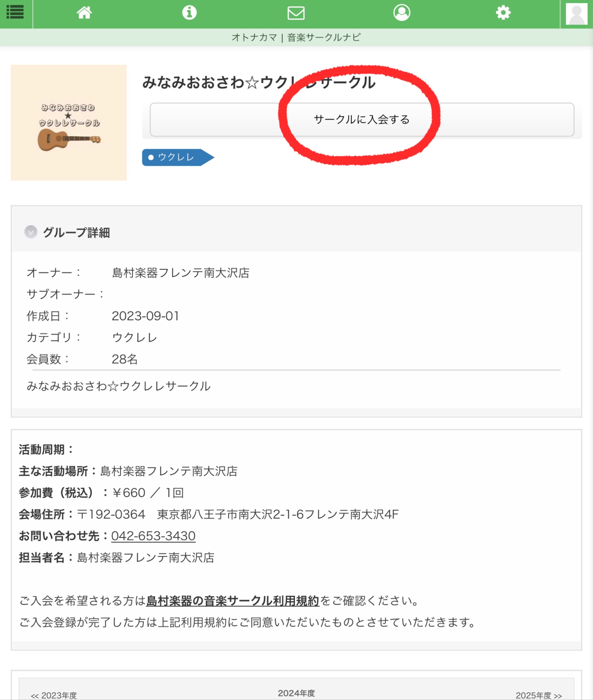The image size is (593, 700).
Task: Open the hamburger list menu icon
Action: click(x=15, y=12)
